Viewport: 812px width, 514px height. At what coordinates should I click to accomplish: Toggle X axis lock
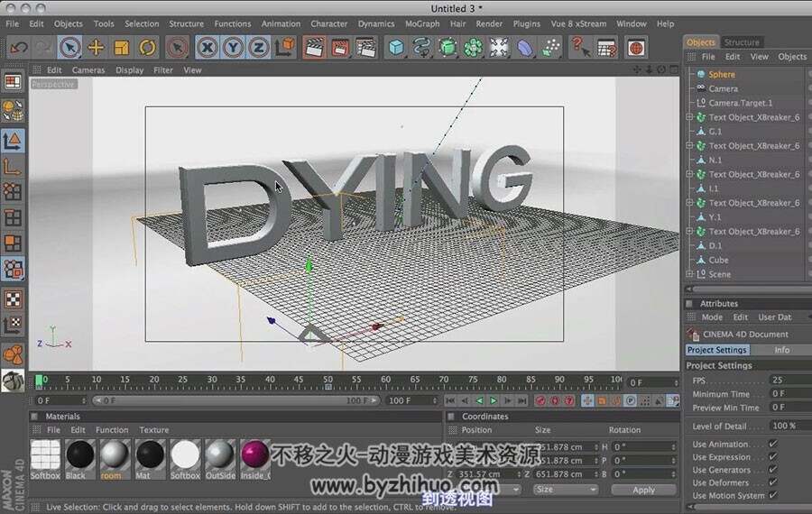pos(208,48)
